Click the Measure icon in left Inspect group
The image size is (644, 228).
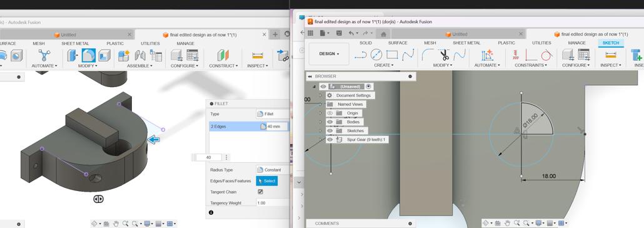click(258, 55)
